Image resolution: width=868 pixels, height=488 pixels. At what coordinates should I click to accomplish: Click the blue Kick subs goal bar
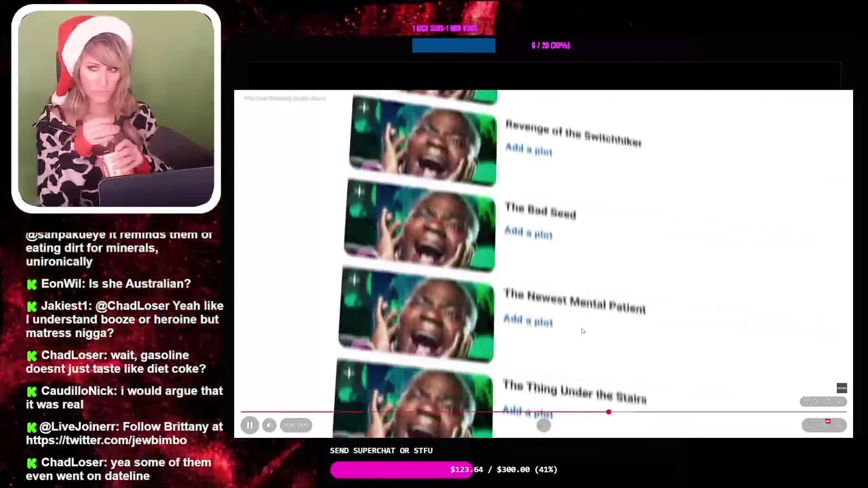click(454, 45)
